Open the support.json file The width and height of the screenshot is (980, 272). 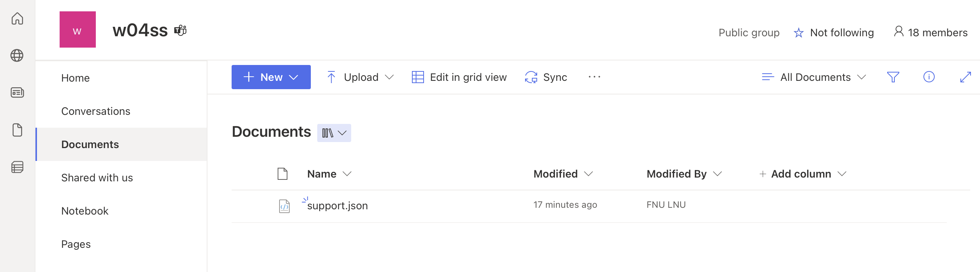tap(338, 206)
